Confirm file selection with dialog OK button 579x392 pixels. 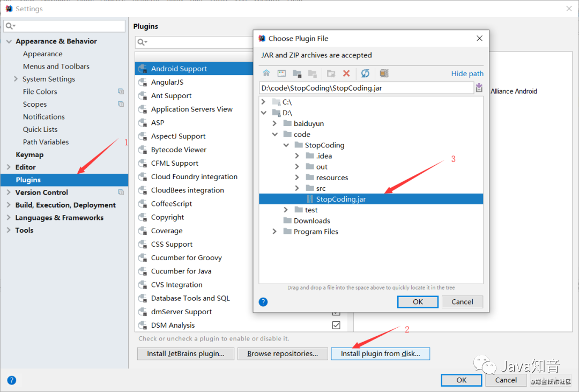tap(418, 302)
